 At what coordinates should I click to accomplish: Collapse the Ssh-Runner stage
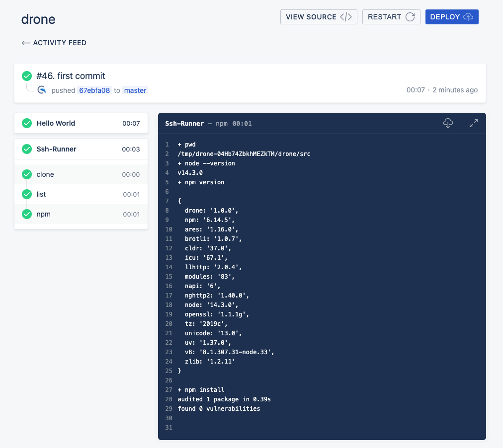81,149
